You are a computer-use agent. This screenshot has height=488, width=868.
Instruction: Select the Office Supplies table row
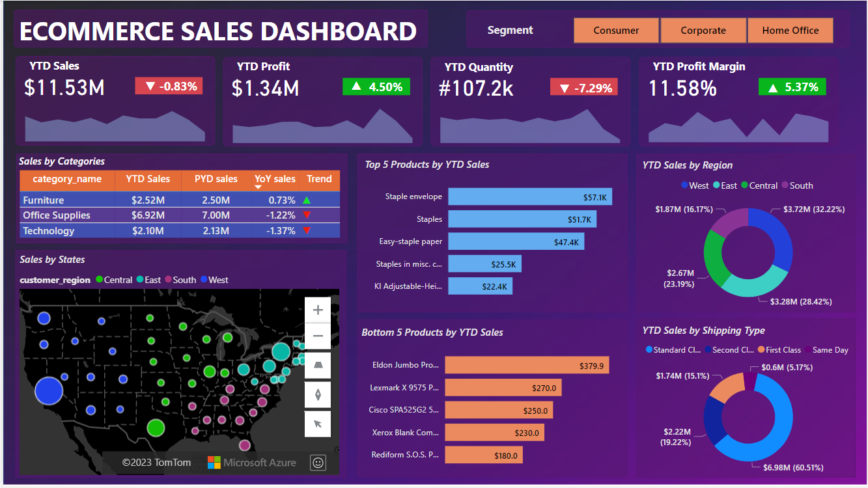click(x=57, y=215)
